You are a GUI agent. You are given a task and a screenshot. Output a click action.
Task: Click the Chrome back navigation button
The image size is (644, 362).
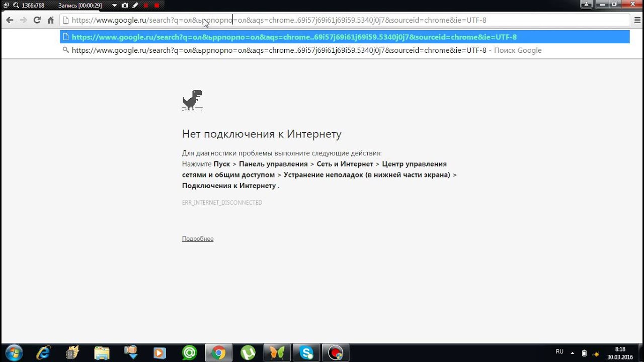point(9,20)
